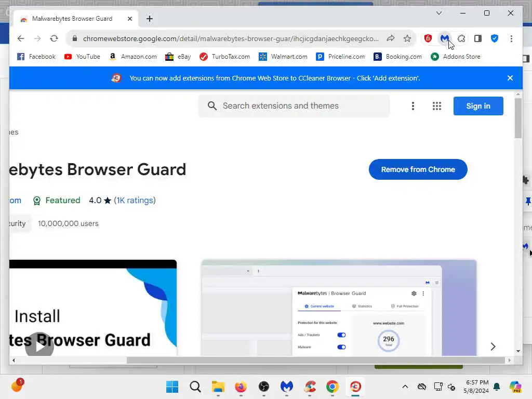Click the blue shield security icon
532x399 pixels.
[x=495, y=38]
